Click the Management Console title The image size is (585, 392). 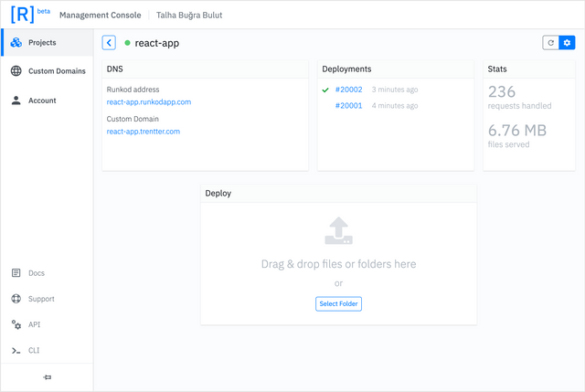(101, 15)
